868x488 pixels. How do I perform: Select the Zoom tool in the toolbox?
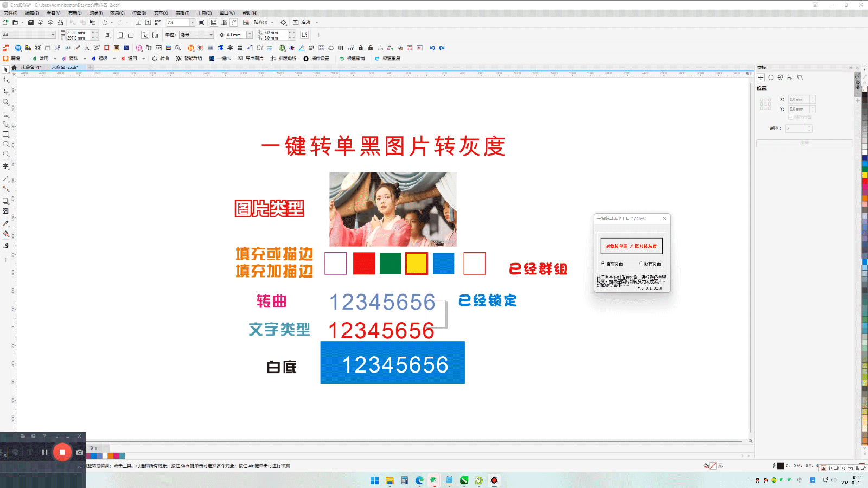point(6,102)
